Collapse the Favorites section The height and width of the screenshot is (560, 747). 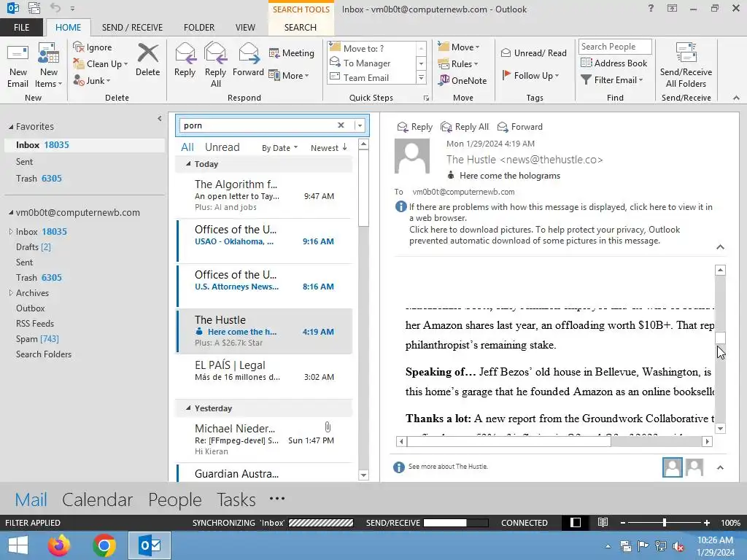coord(10,127)
